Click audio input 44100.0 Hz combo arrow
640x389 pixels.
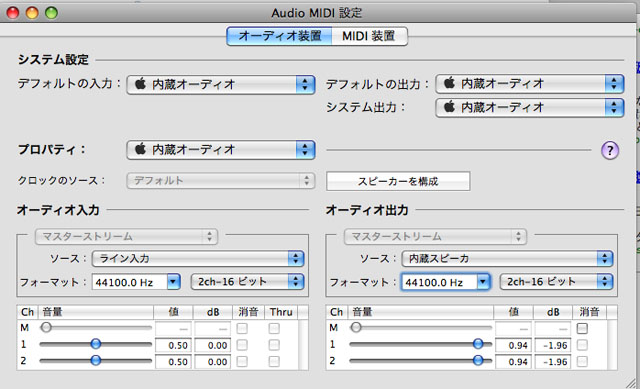[x=173, y=282]
